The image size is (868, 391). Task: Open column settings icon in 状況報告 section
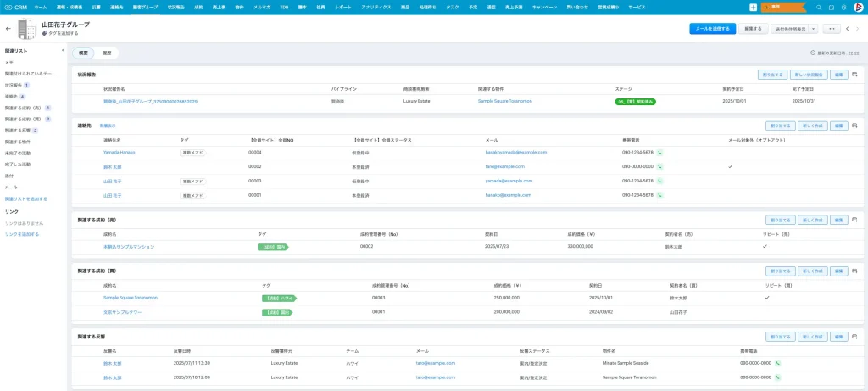click(854, 75)
